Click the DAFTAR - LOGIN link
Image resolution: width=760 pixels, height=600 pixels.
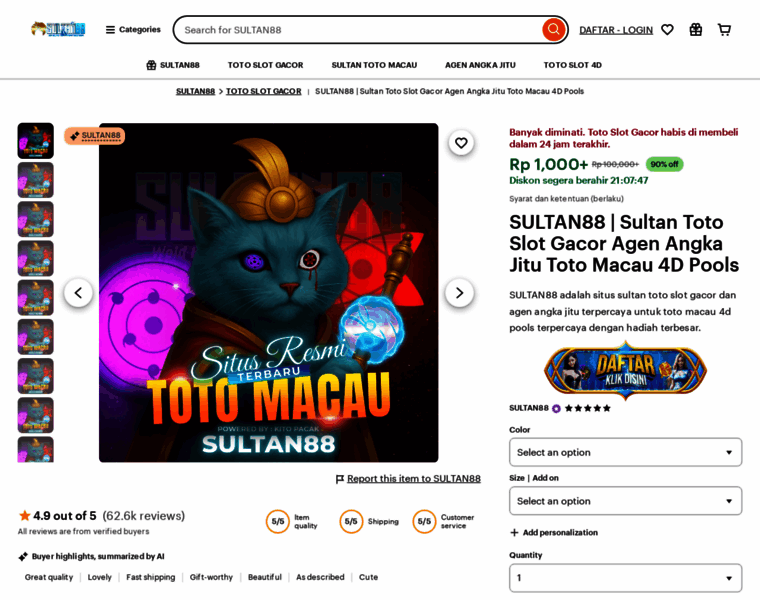[x=616, y=30]
